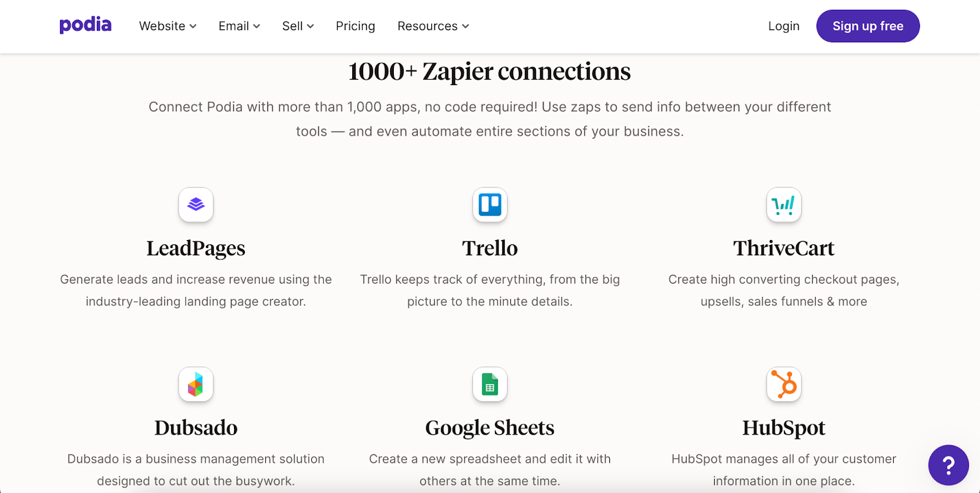Screen dimensions: 980x493
Task: Expand the Website dropdown
Action: [x=167, y=26]
